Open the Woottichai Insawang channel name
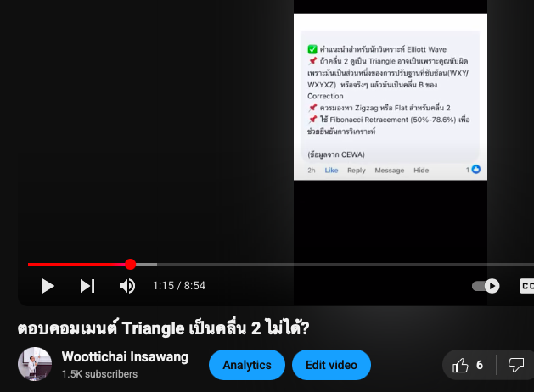The width and height of the screenshot is (534, 392). [125, 357]
